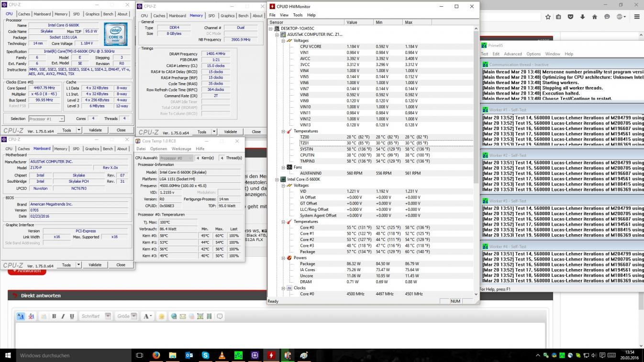Open the smiley picker in reply editor
The width and height of the screenshot is (644, 362).
[162, 316]
